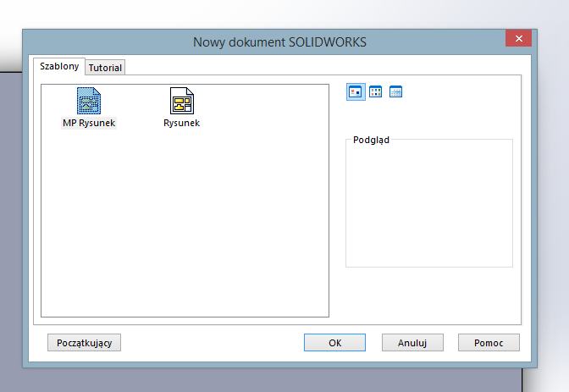The height and width of the screenshot is (392, 569).
Task: Select the Rysunek drawing template icon
Action: (x=182, y=101)
